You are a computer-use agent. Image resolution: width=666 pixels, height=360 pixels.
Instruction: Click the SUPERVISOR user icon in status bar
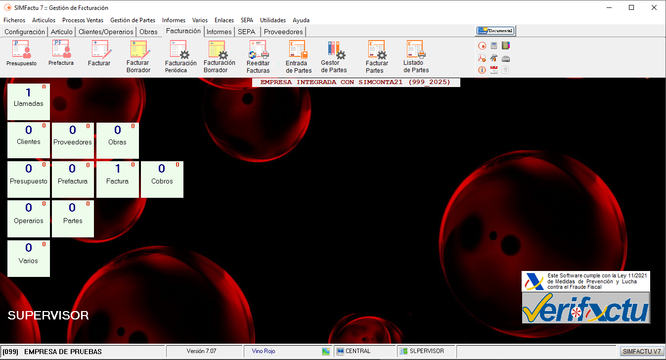(404, 352)
